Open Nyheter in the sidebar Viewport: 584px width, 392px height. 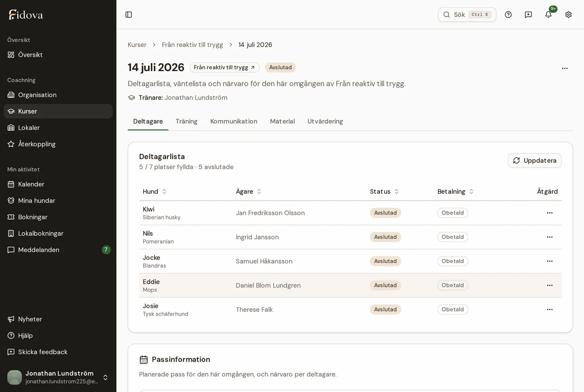(58, 319)
